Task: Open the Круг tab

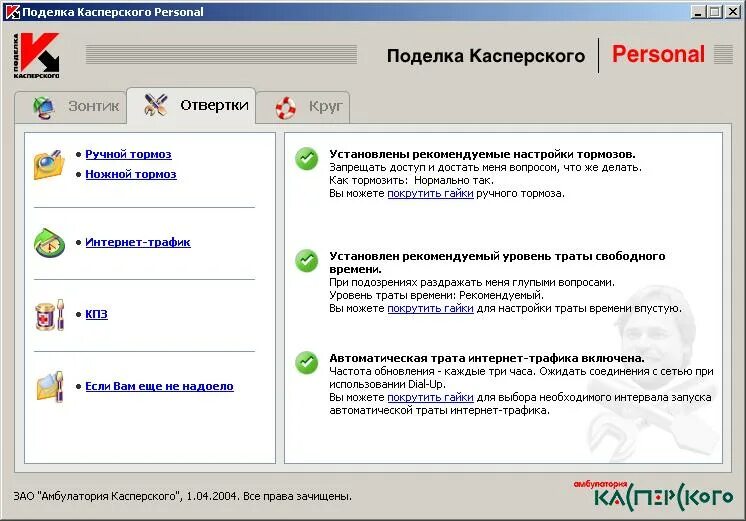Action: [x=303, y=106]
